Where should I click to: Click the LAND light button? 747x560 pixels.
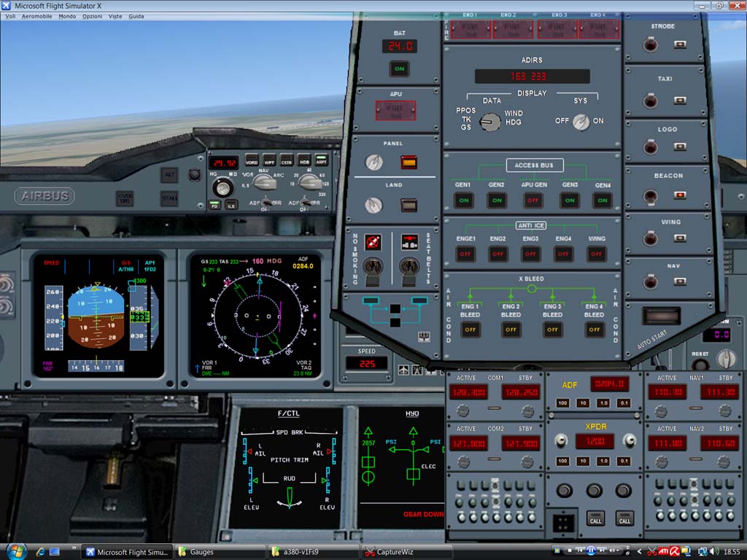(409, 205)
